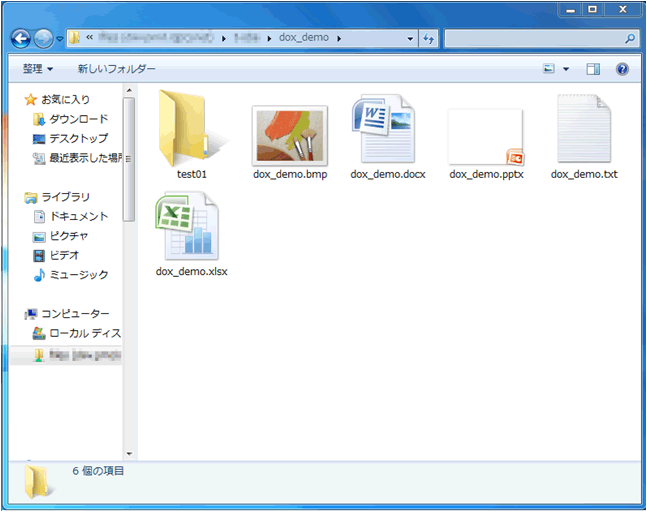Open the view options dropdown arrow
Viewport: 647px width, 512px height.
(x=566, y=69)
